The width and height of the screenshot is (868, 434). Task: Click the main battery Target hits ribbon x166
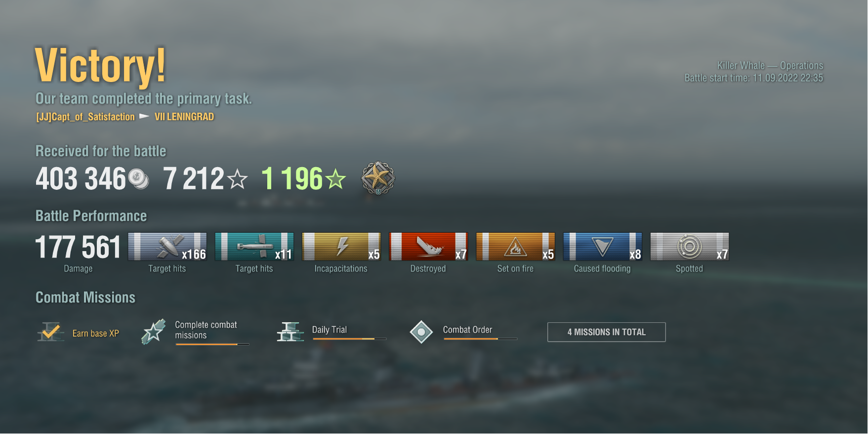[x=167, y=246]
